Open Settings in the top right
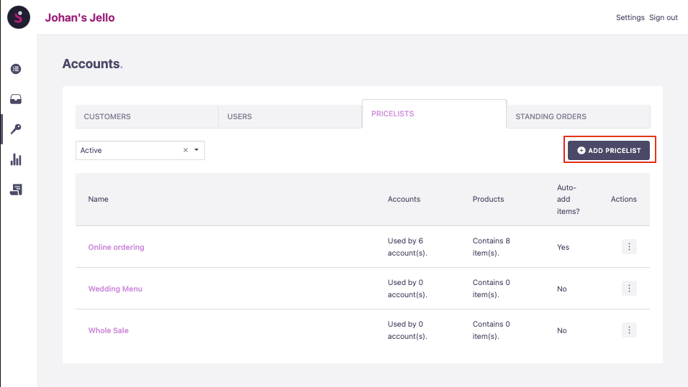 coord(630,18)
